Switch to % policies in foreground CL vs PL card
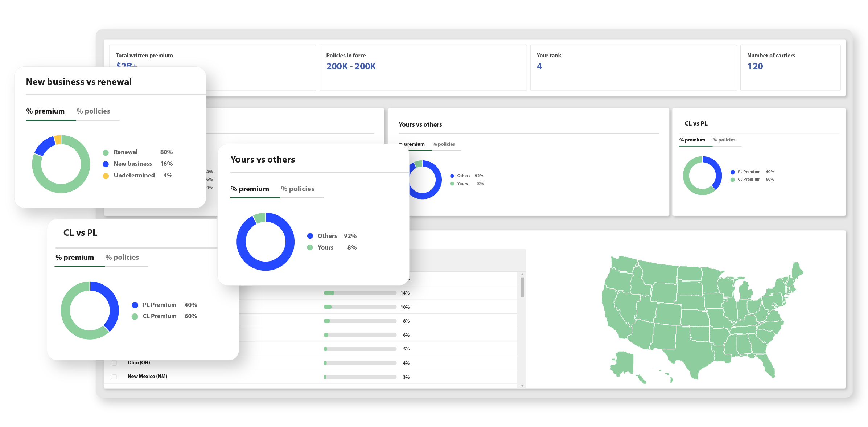 122,257
